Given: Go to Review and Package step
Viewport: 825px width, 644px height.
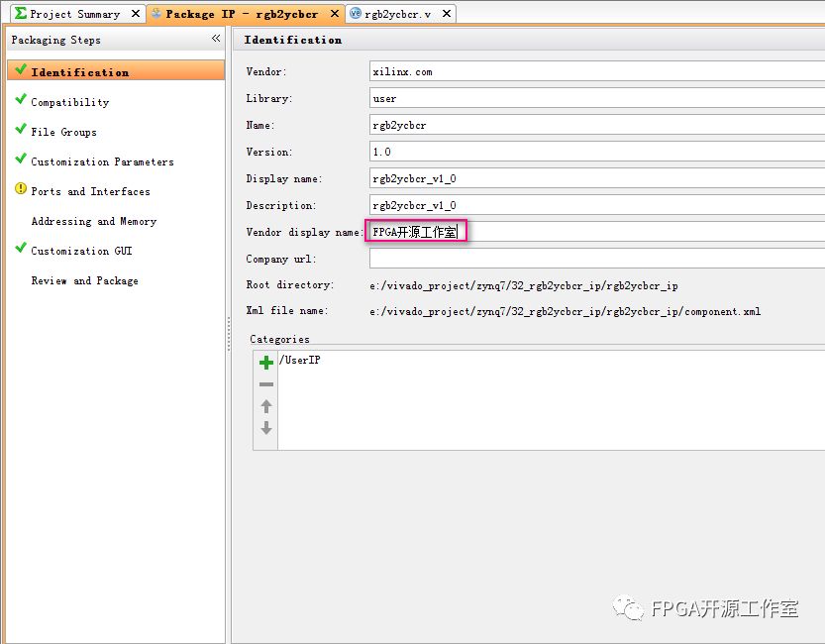Looking at the screenshot, I should tap(84, 280).
